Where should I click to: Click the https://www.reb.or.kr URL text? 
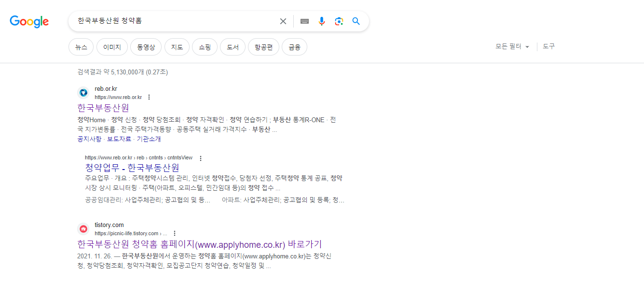118,97
